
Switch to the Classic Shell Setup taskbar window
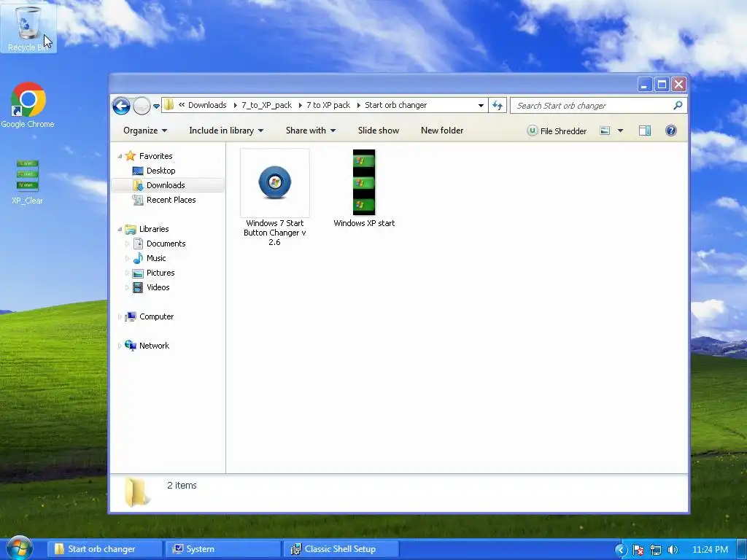341,549
